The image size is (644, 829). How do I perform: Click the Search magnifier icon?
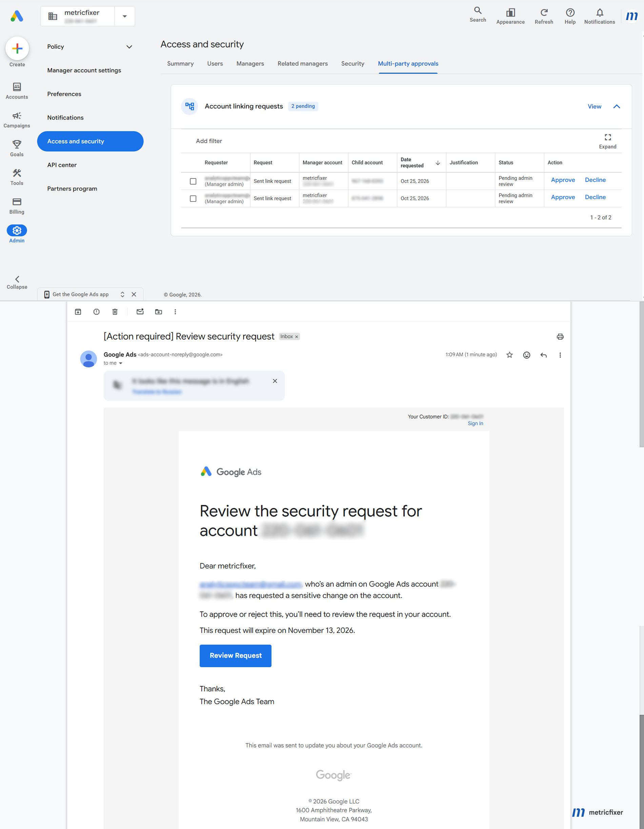pos(478,11)
